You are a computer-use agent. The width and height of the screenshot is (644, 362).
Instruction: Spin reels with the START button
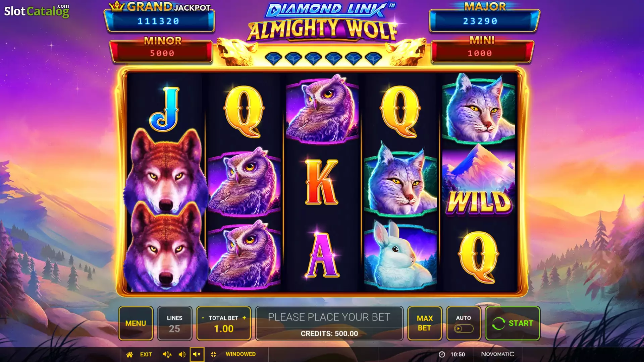tap(513, 323)
